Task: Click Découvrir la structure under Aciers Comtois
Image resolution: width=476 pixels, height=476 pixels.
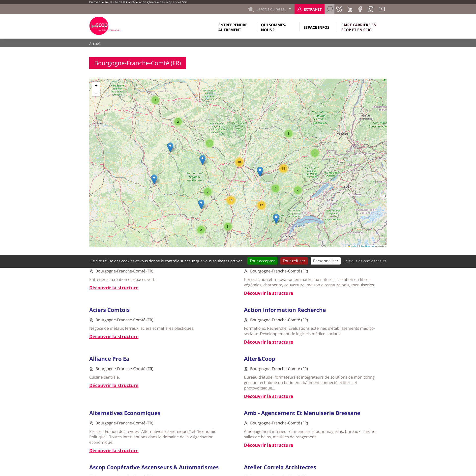Action: pyautogui.click(x=114, y=336)
